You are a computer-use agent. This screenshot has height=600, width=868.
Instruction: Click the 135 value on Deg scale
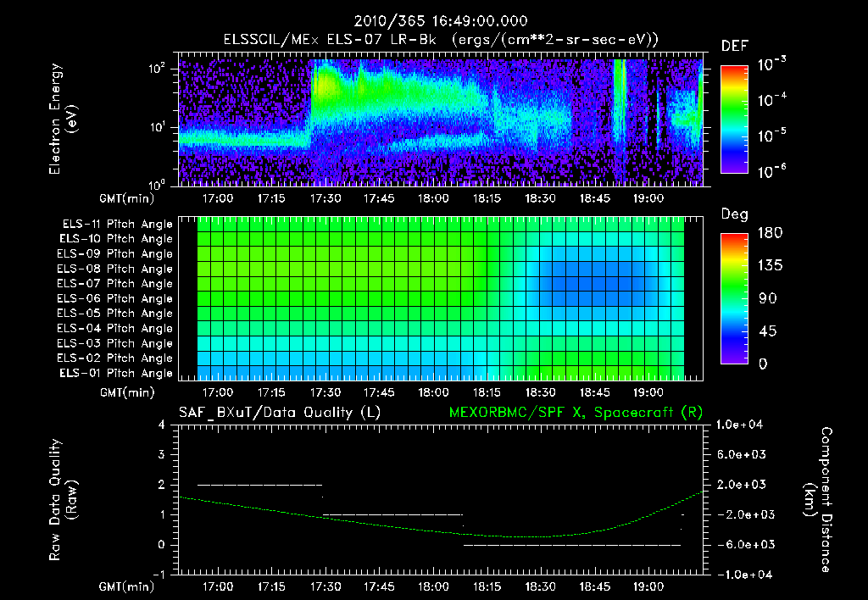[x=770, y=266]
